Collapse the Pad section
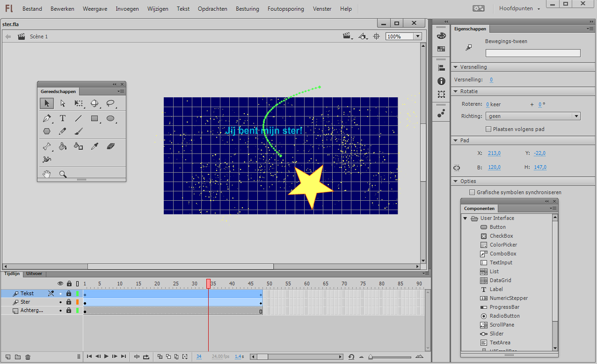Screen dimensions: 597x364 coord(456,140)
